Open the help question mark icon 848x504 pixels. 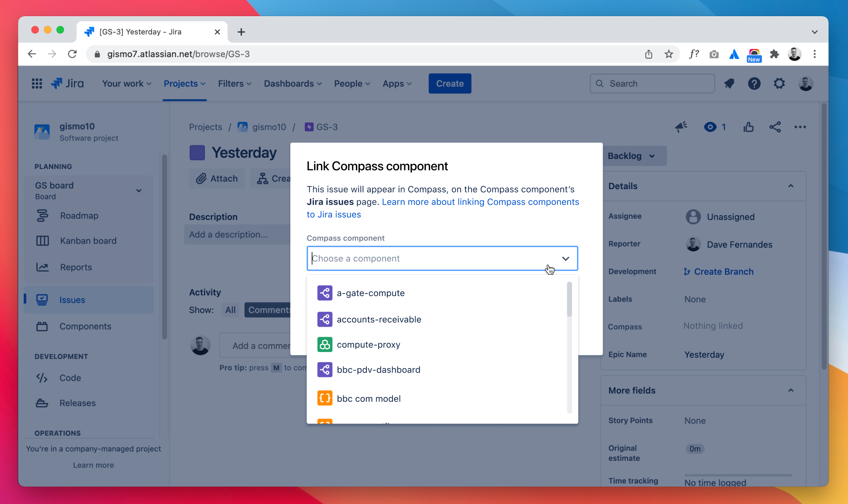point(754,83)
